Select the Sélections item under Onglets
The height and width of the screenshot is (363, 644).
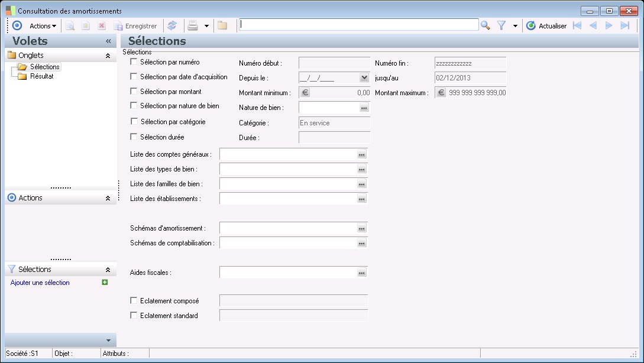44,67
